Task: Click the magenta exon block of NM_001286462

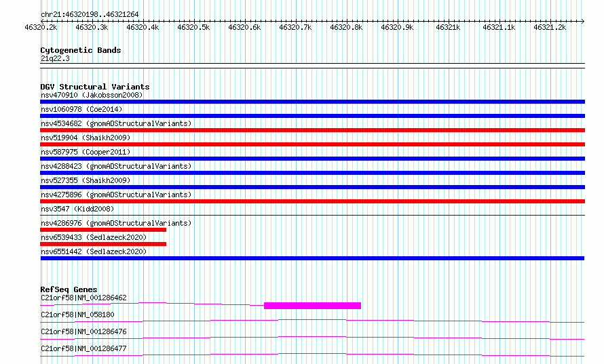Action: [x=312, y=306]
